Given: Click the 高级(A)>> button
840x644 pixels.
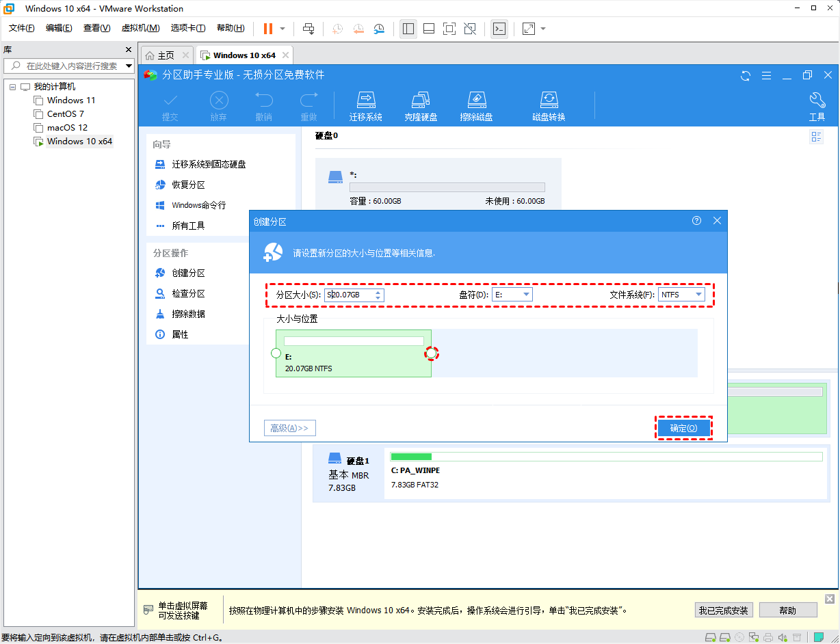Looking at the screenshot, I should 289,428.
